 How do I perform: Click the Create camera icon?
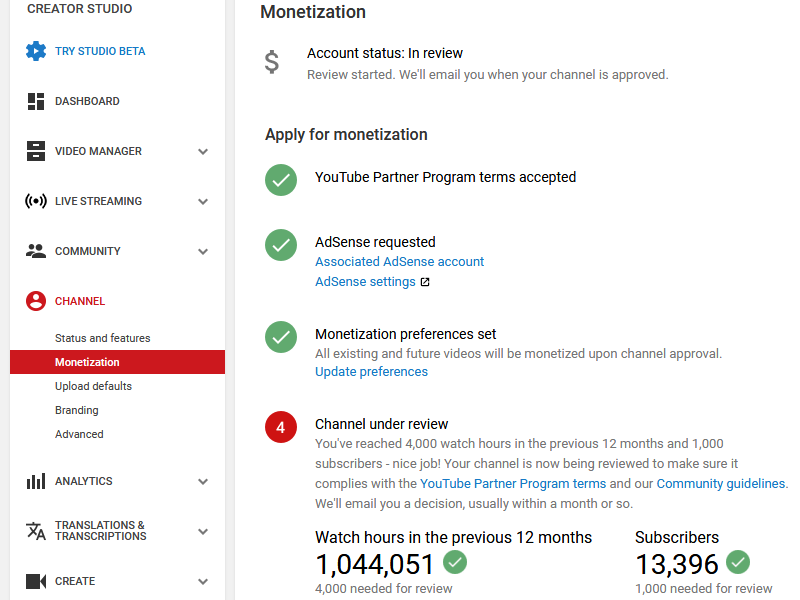click(36, 581)
